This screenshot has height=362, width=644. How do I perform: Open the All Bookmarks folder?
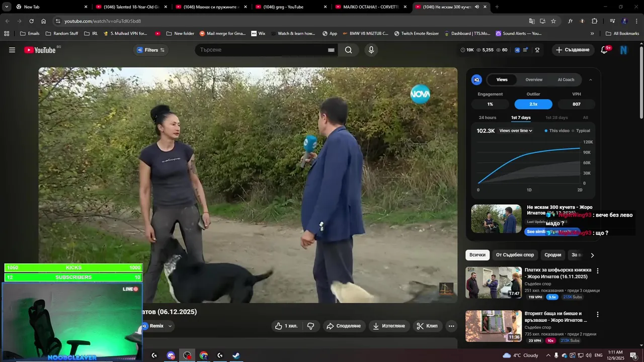pos(622,34)
